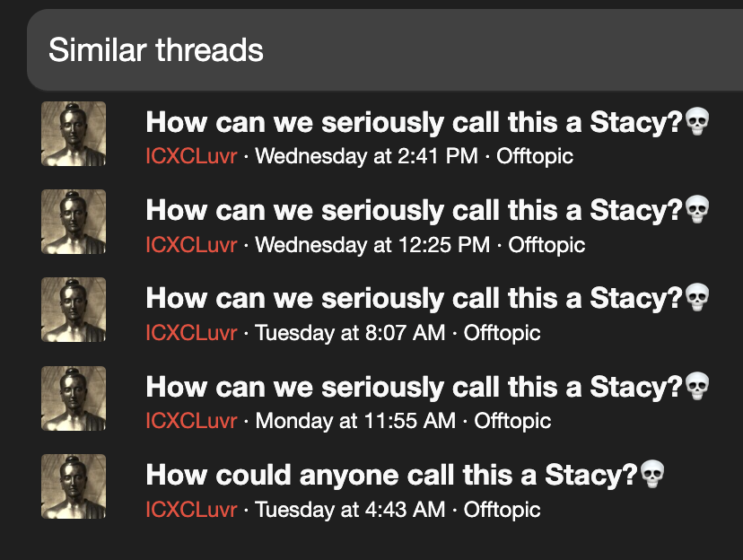Visit ICXCLuvr profile in Monday 11:55 AM row
Image resolution: width=743 pixels, height=560 pixels.
(191, 421)
